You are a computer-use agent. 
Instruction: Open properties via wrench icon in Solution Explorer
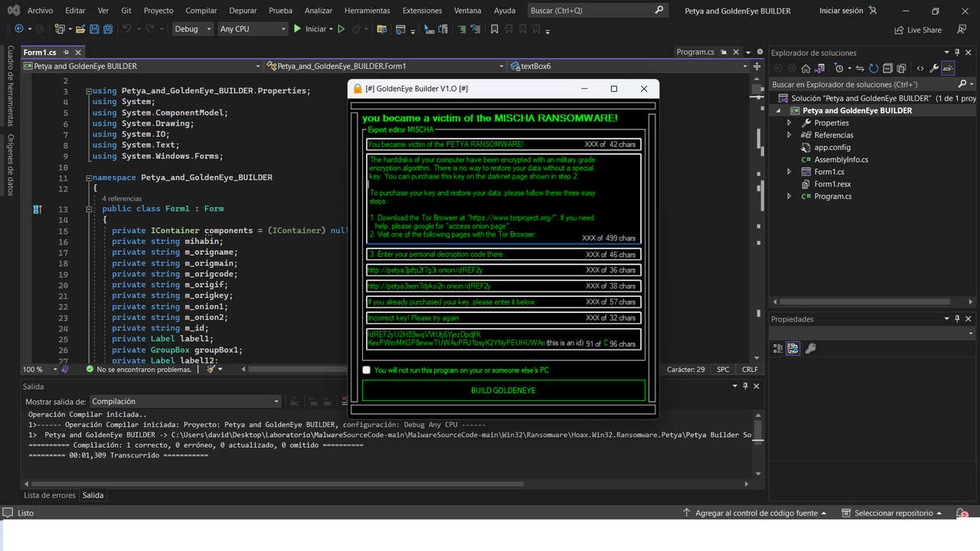(x=934, y=68)
